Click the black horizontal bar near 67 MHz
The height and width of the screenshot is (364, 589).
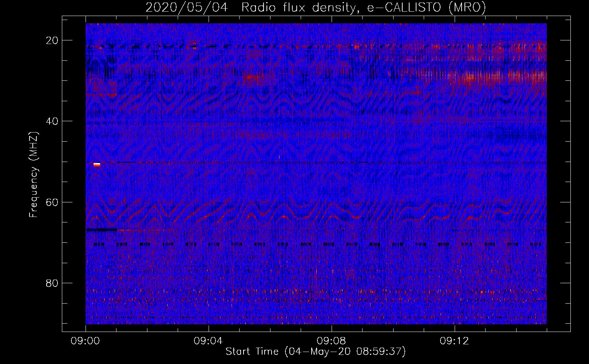pyautogui.click(x=102, y=230)
